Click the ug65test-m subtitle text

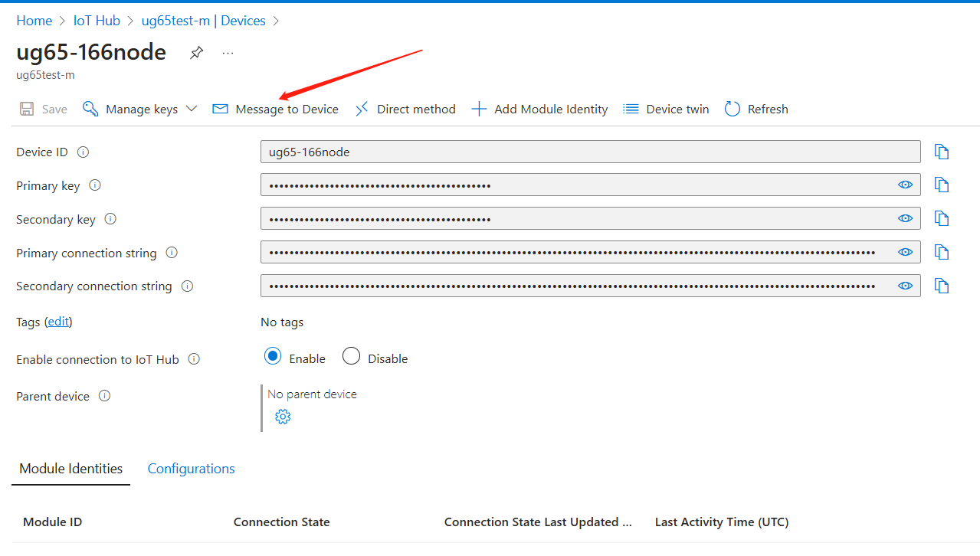pos(45,75)
